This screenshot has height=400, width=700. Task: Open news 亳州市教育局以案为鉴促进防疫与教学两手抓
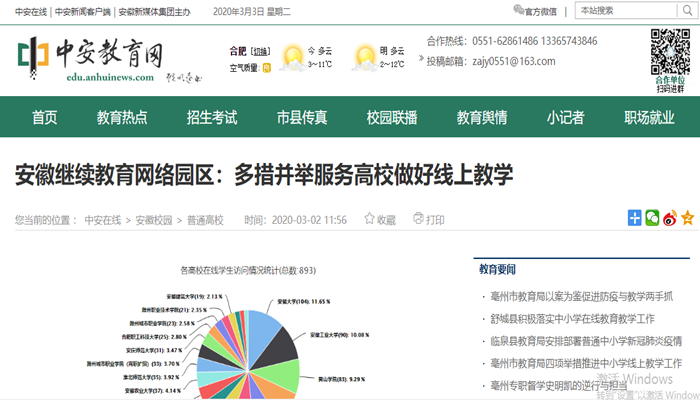point(582,296)
